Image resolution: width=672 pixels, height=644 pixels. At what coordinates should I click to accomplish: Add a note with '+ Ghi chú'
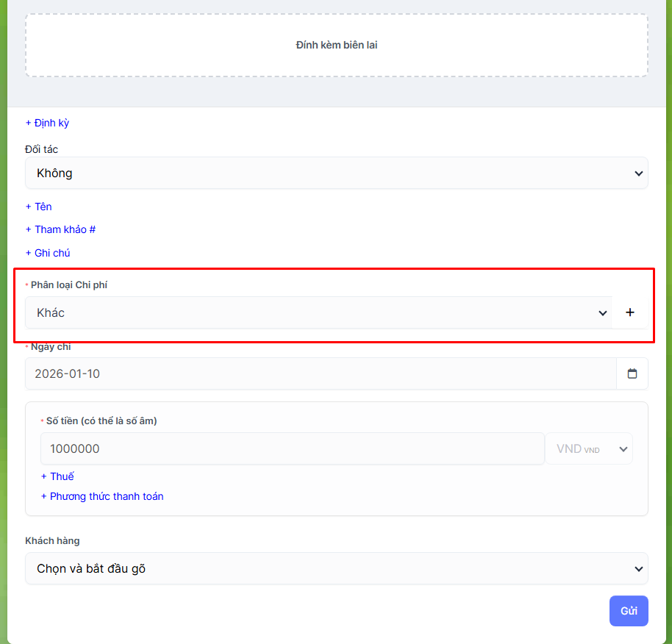[48, 253]
